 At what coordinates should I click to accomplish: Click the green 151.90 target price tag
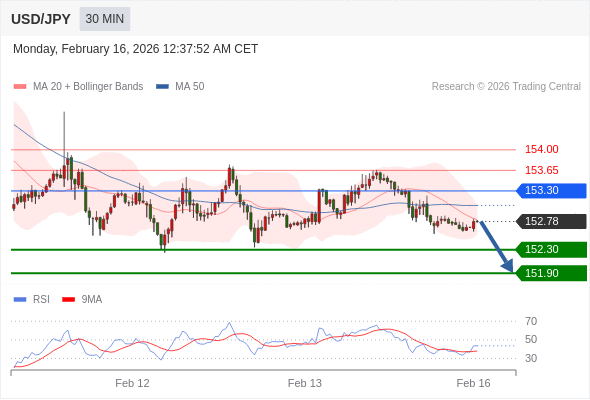[x=551, y=273]
